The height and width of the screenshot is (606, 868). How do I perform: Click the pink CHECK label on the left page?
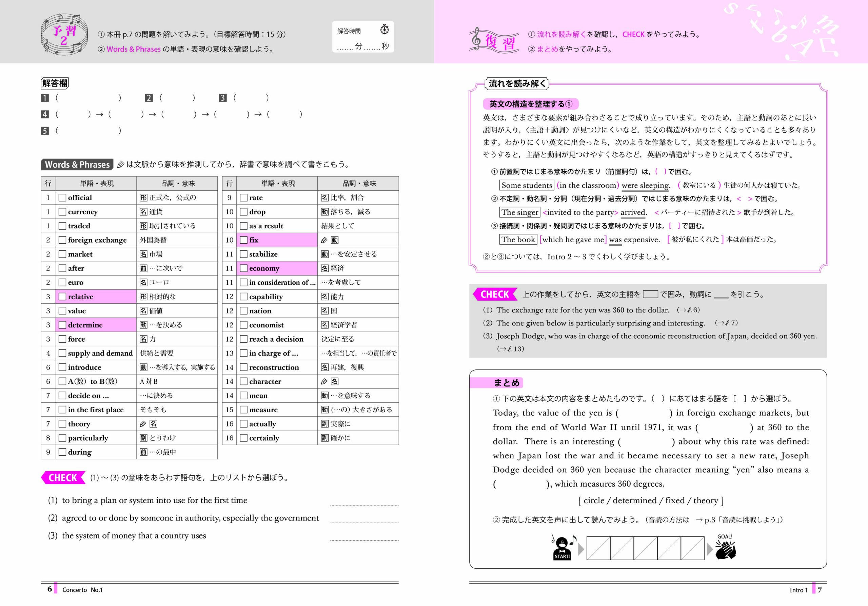(x=63, y=478)
